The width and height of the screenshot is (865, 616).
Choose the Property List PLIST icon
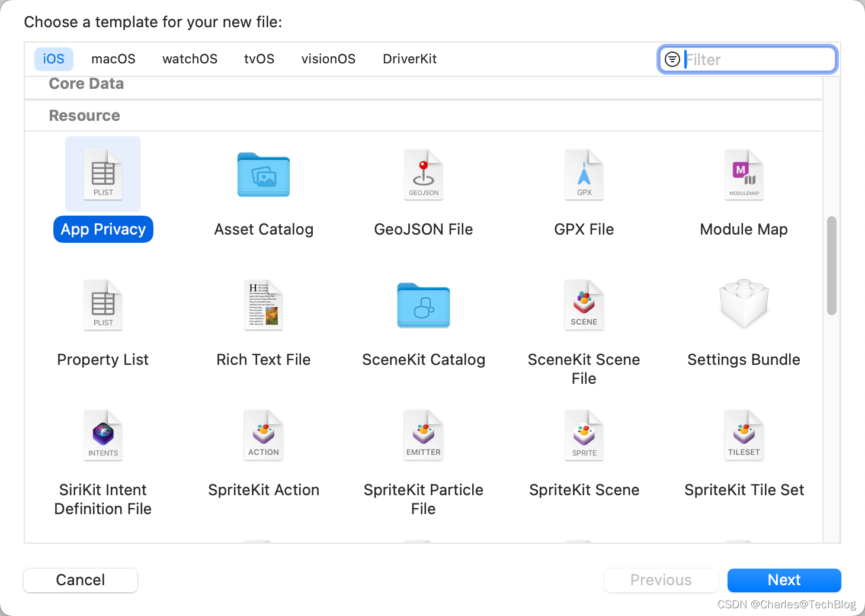[x=103, y=304]
